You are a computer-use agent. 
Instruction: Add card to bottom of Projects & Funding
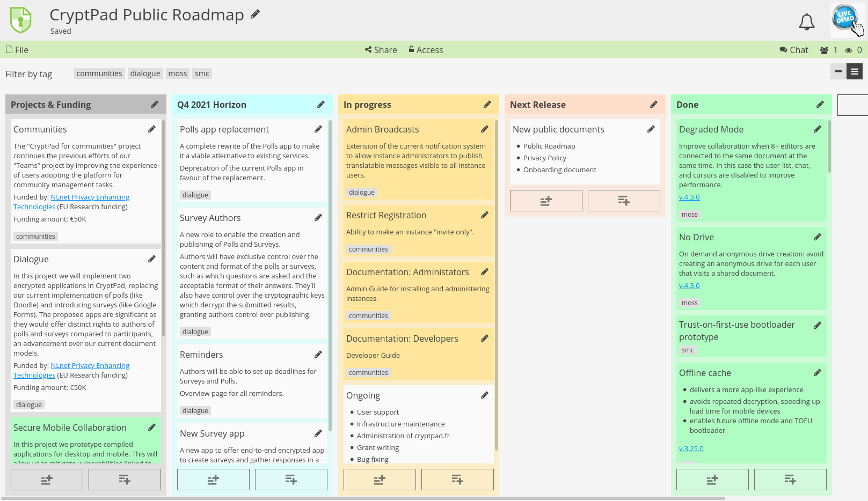click(125, 480)
